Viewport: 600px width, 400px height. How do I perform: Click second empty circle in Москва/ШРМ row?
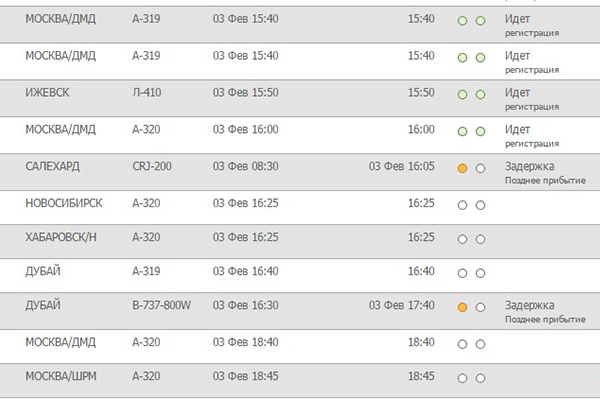pos(480,378)
